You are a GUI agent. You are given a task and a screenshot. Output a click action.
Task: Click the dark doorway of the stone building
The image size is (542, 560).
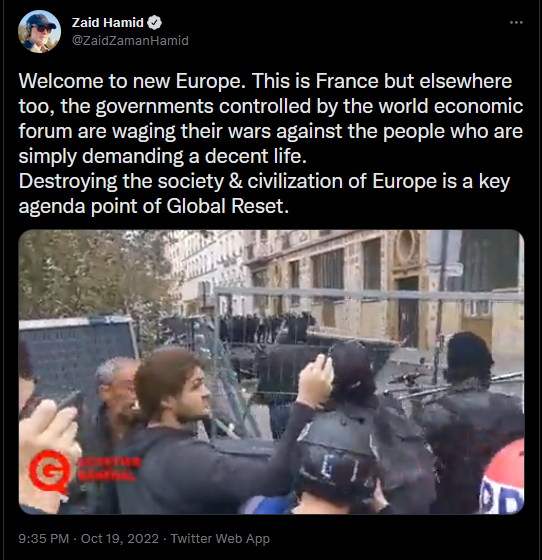408,313
